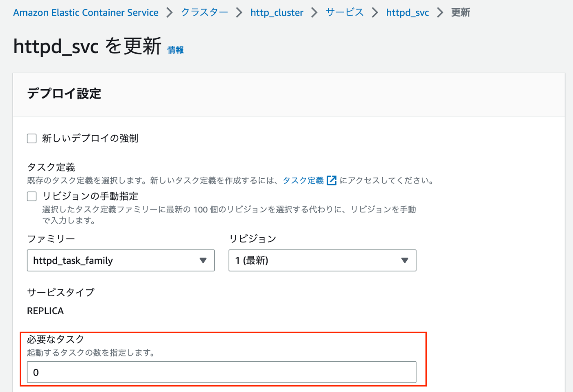573x392 pixels.
Task: Click the 必要なタスク number input field
Action: tap(221, 372)
